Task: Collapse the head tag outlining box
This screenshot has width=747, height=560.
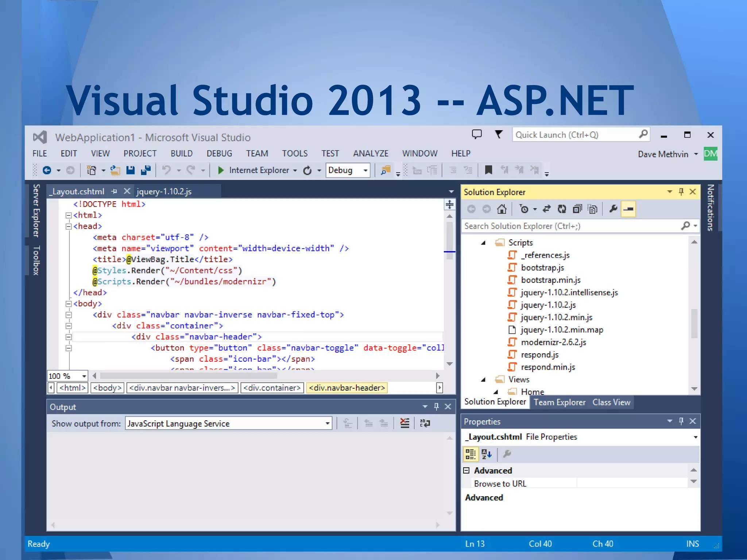Action: 68,226
